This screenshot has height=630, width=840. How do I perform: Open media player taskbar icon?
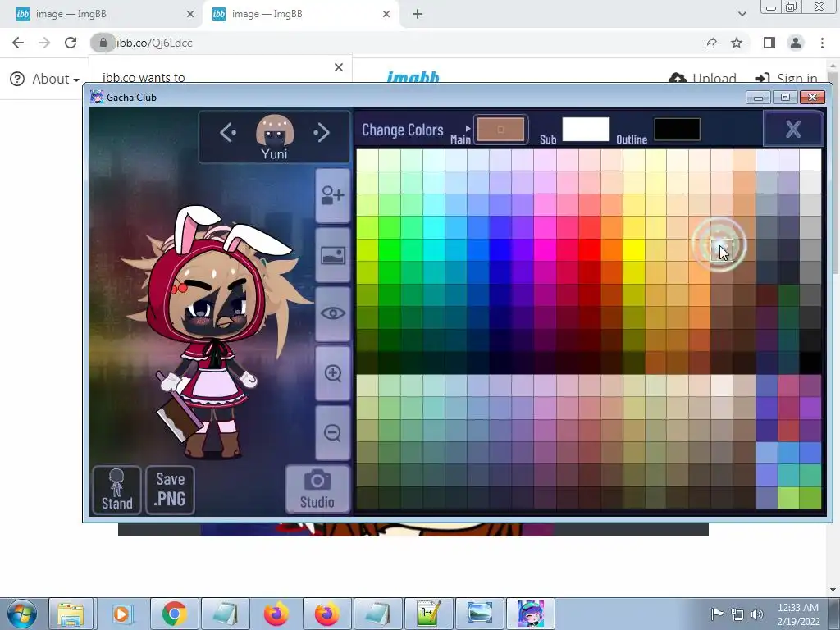point(122,614)
